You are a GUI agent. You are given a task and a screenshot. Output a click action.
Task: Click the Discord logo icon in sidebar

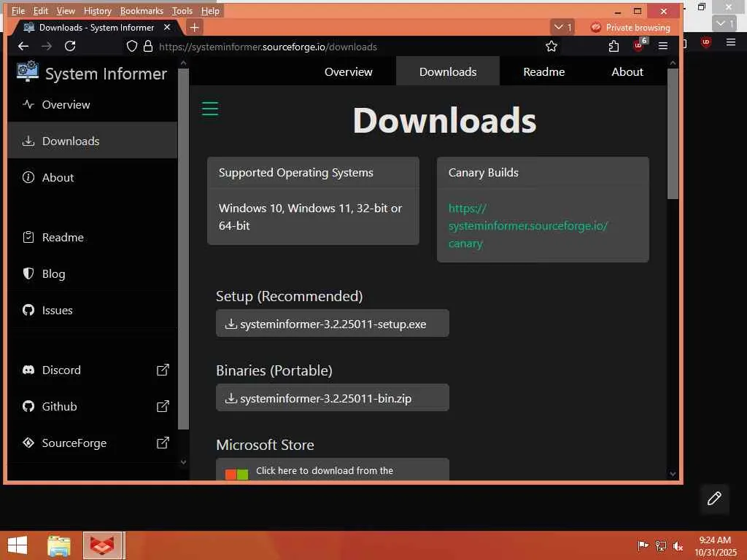pyautogui.click(x=28, y=370)
